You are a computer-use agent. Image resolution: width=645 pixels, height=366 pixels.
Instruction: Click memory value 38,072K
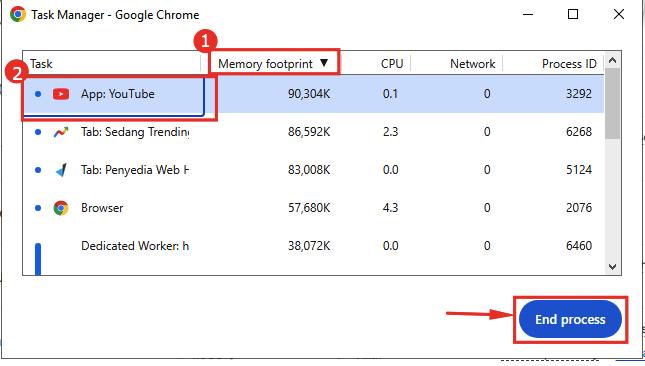[x=309, y=246]
